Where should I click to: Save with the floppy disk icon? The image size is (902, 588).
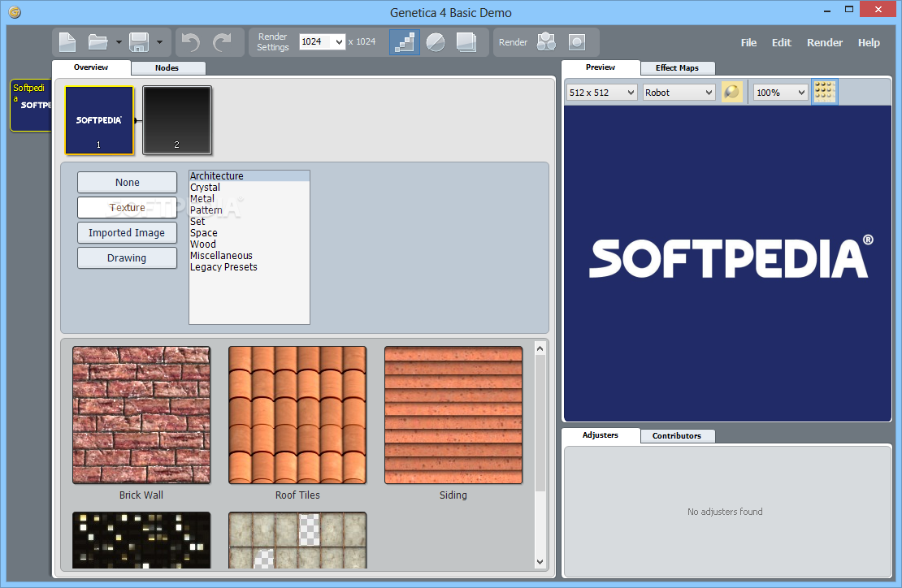[x=139, y=42]
